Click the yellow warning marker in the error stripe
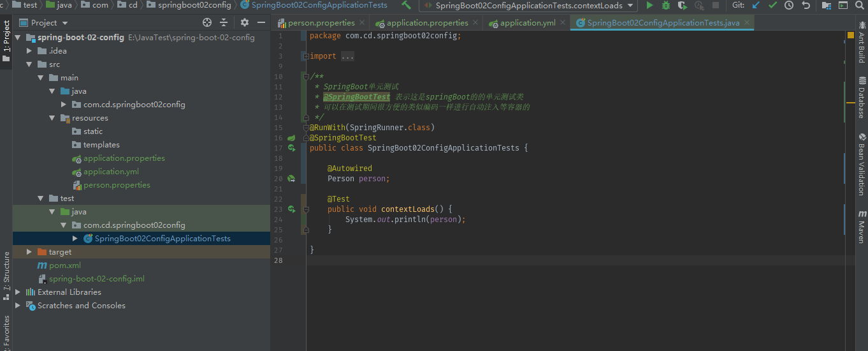 (x=851, y=102)
